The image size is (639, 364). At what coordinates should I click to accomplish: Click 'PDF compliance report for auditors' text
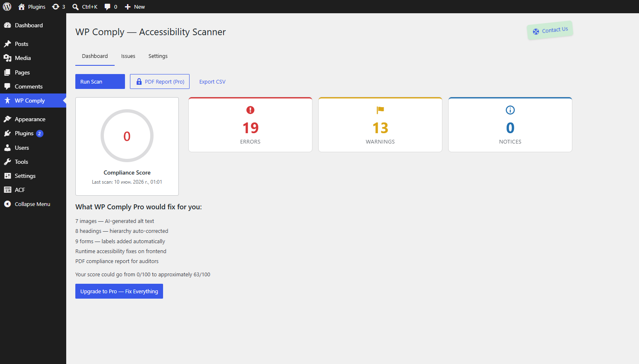click(117, 261)
